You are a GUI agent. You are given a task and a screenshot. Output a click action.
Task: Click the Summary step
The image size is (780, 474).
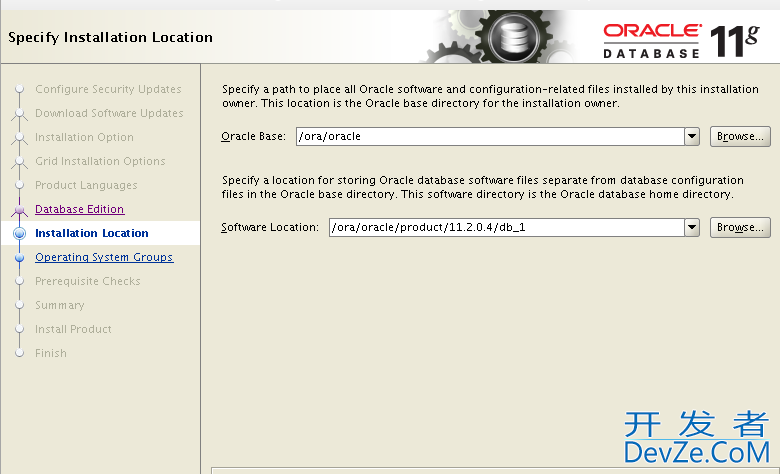click(60, 305)
